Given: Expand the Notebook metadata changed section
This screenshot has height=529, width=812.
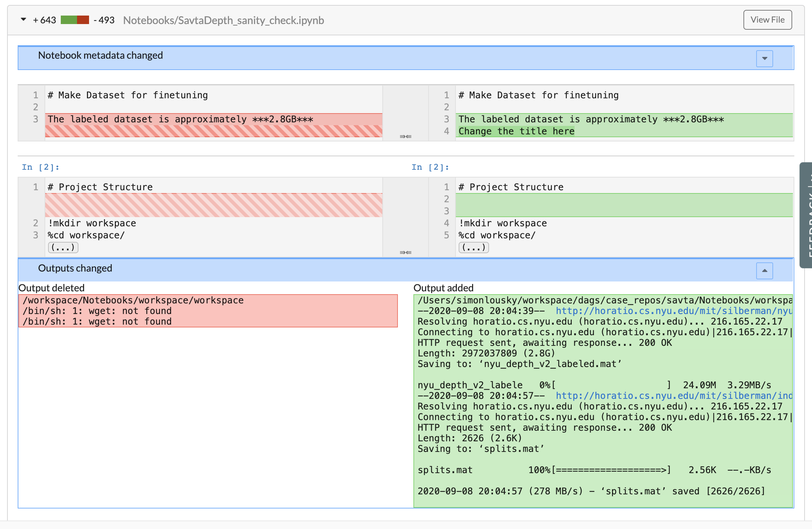Looking at the screenshot, I should coord(764,58).
